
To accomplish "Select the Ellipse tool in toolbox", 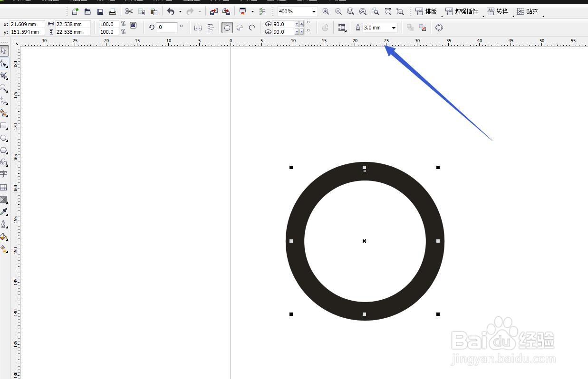I will 4,138.
